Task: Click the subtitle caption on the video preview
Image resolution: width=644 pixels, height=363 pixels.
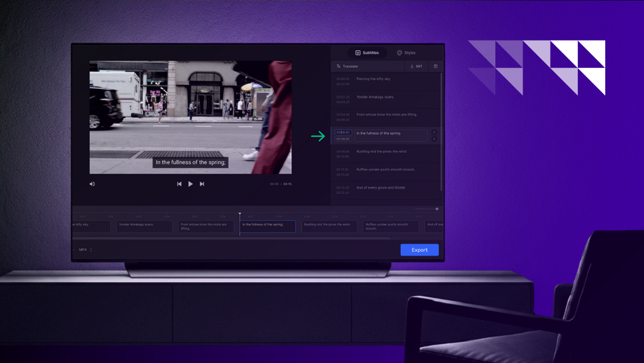Action: click(x=191, y=162)
